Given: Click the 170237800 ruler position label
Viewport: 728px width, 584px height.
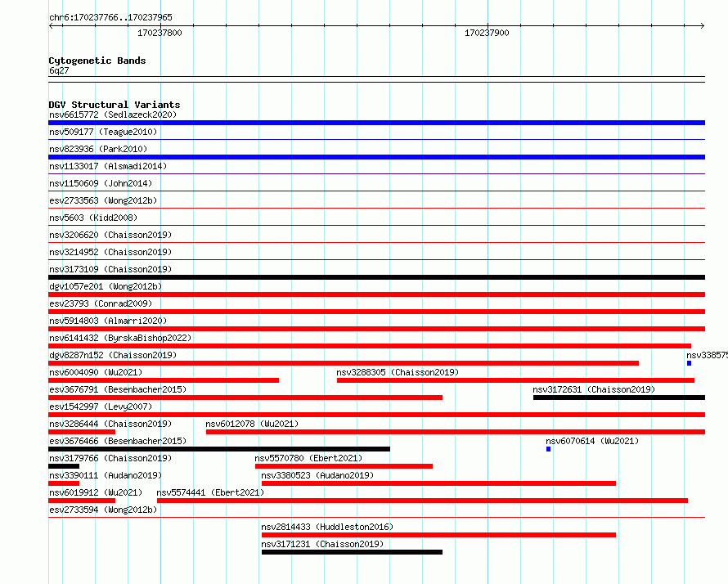Looking at the screenshot, I should [160, 33].
